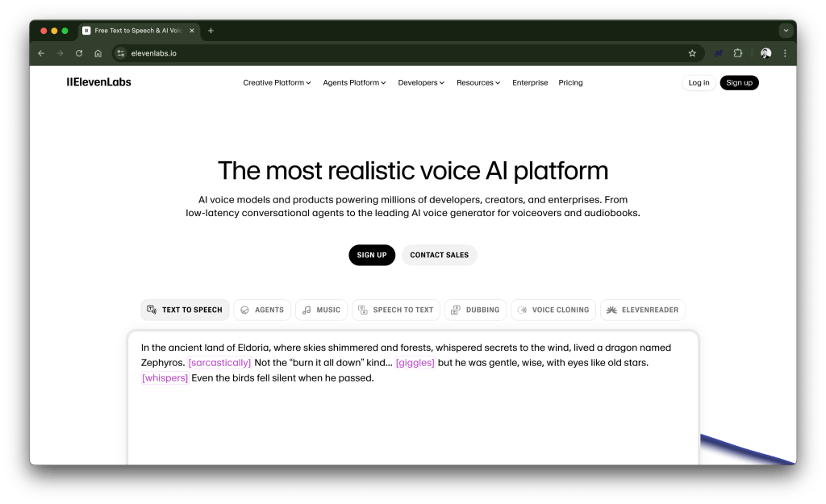Open the Chrome three-dot menu
This screenshot has height=504, width=826.
785,53
